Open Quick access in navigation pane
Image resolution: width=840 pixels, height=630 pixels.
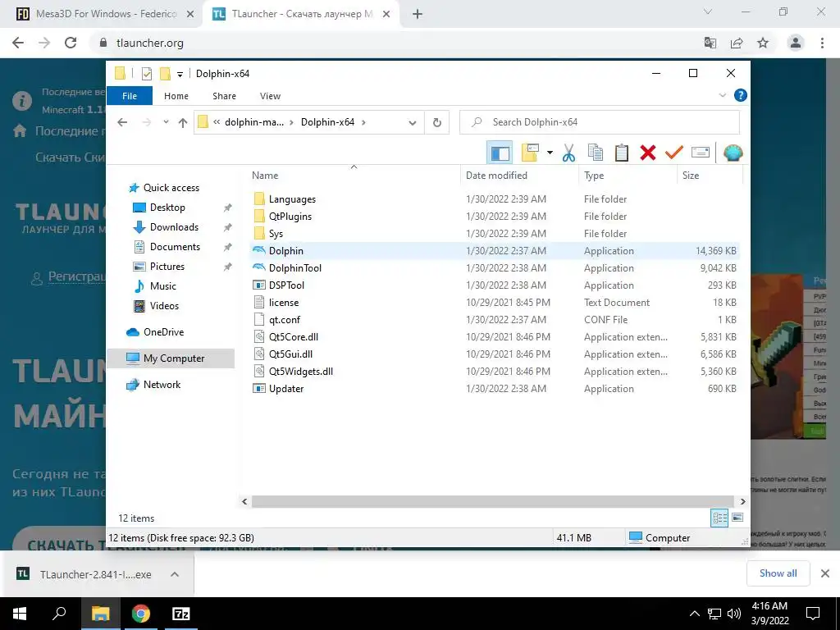[x=171, y=188]
